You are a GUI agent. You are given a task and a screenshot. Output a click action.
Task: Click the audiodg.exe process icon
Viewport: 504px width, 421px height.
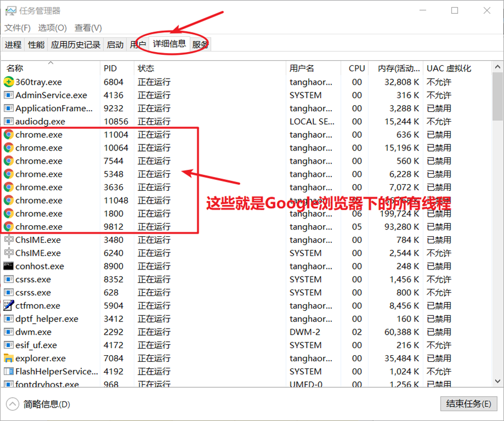coord(9,122)
